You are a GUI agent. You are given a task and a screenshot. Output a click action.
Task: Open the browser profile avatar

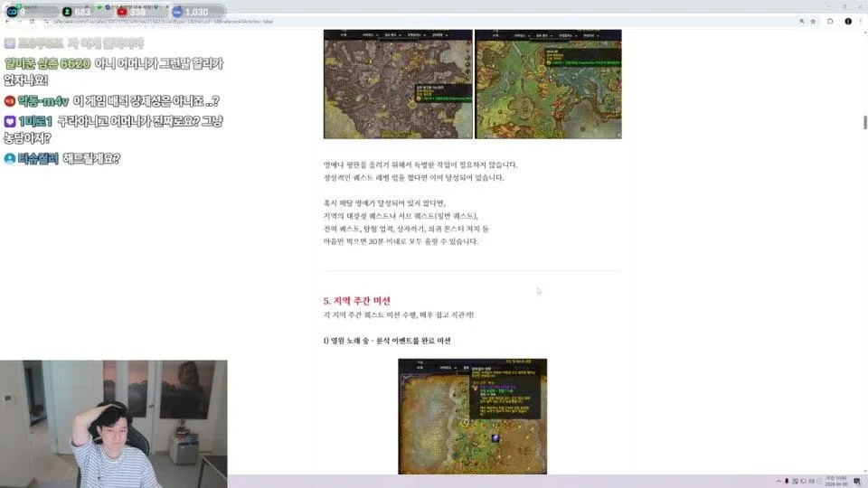point(848,21)
